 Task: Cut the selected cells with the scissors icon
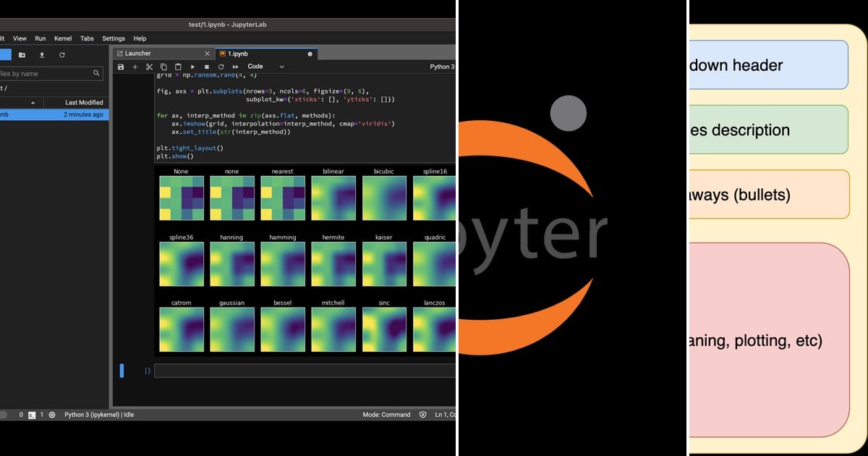(150, 67)
